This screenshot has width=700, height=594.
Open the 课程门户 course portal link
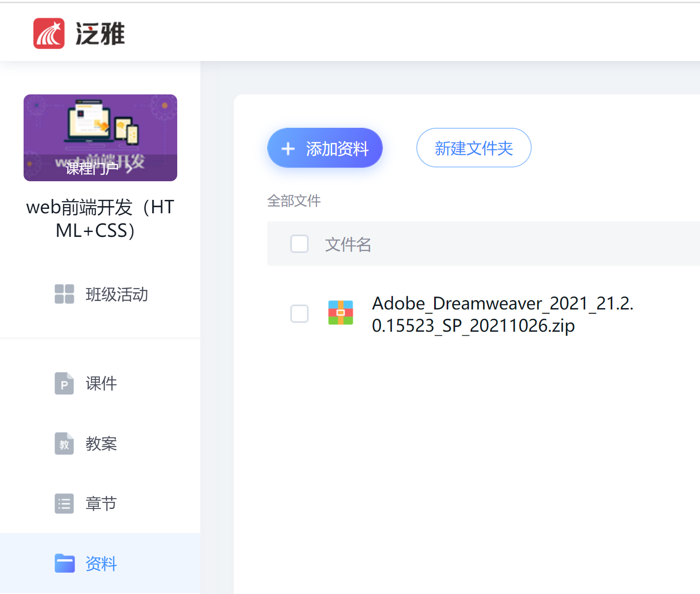point(99,169)
